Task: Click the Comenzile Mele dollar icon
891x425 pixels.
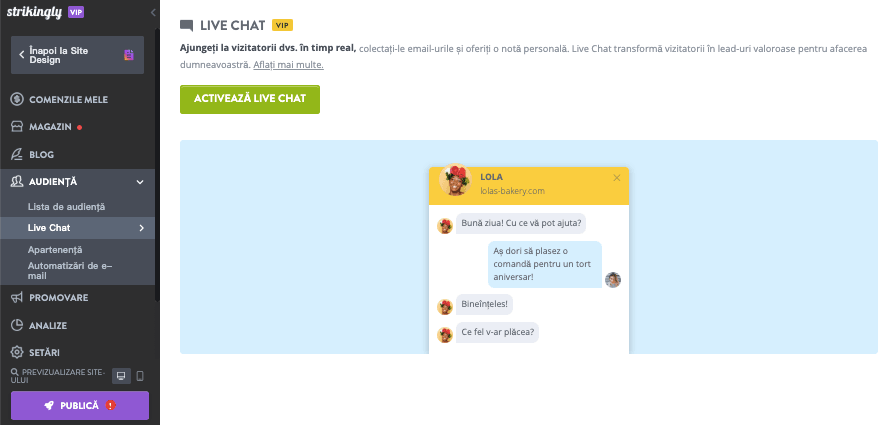Action: (17, 99)
